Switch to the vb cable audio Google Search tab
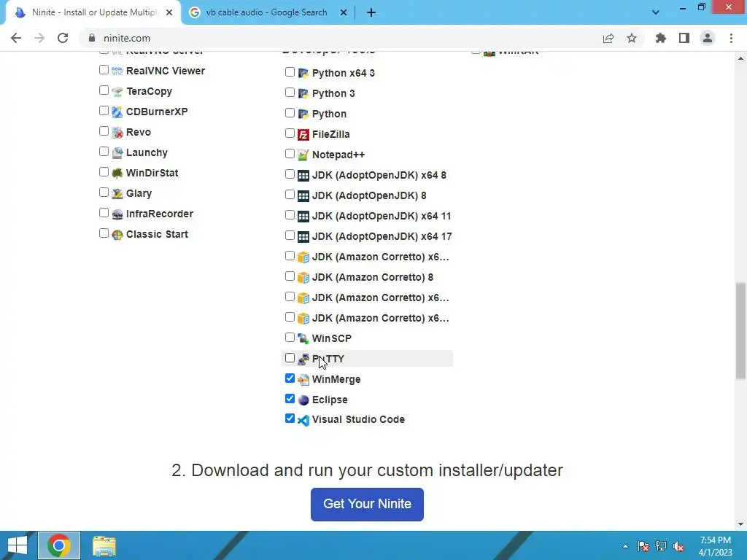This screenshot has width=747, height=560. 267,12
